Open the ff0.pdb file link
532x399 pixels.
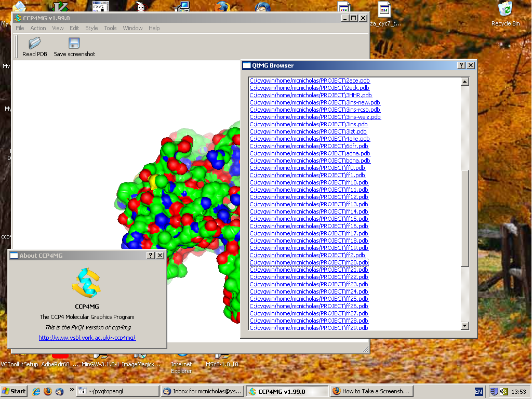coord(308,168)
